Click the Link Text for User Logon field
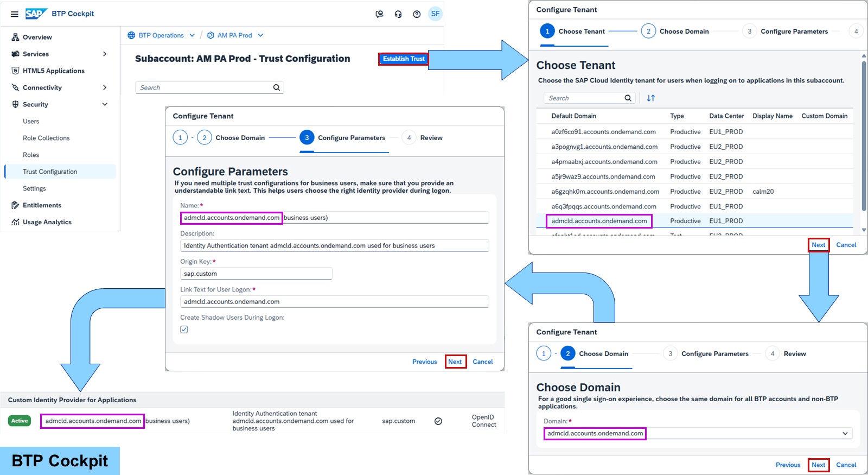 tap(334, 301)
